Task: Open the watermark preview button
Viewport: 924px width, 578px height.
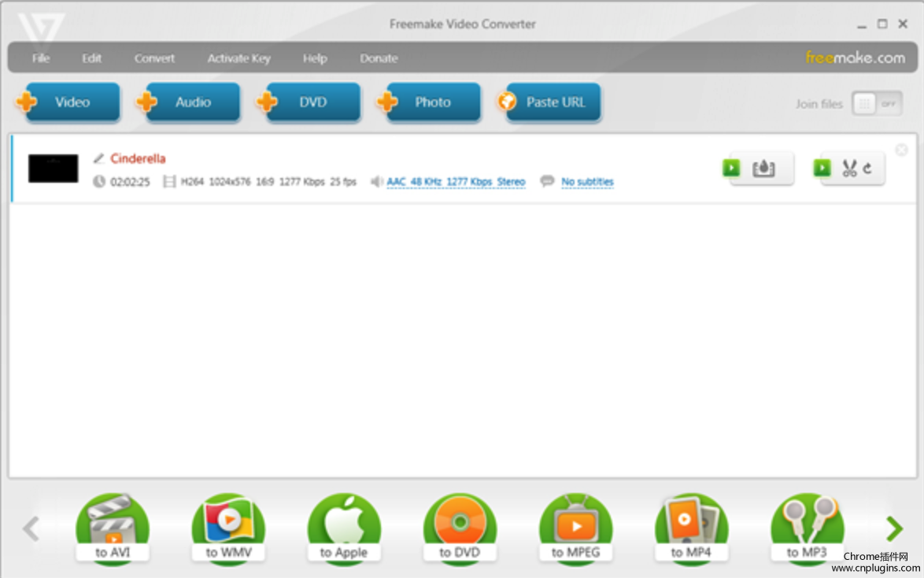Action: tap(759, 169)
